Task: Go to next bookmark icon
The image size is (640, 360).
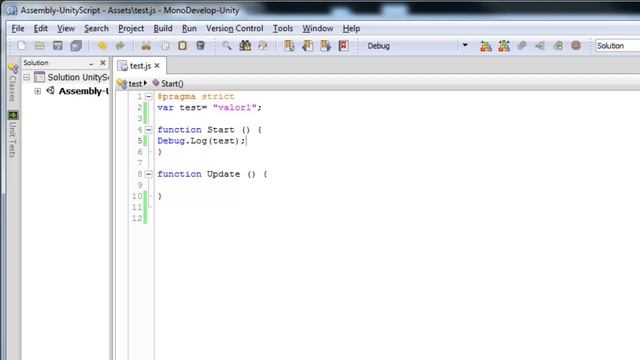Action: tap(325, 46)
